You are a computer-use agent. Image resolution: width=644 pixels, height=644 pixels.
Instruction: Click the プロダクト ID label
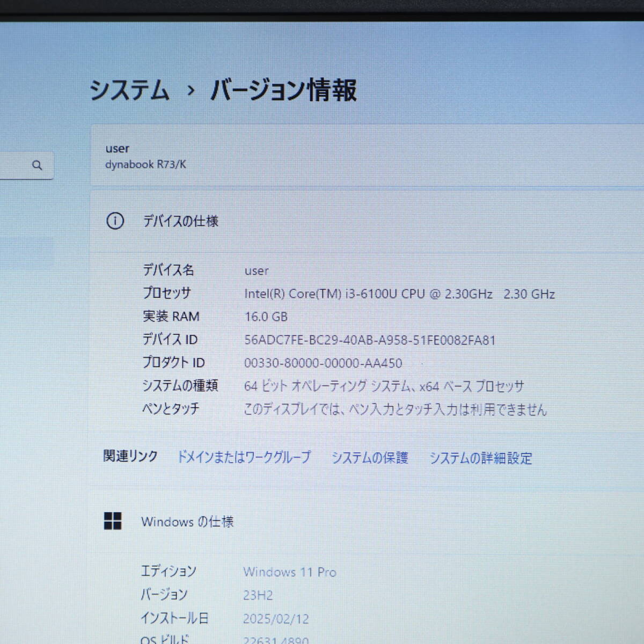173,363
